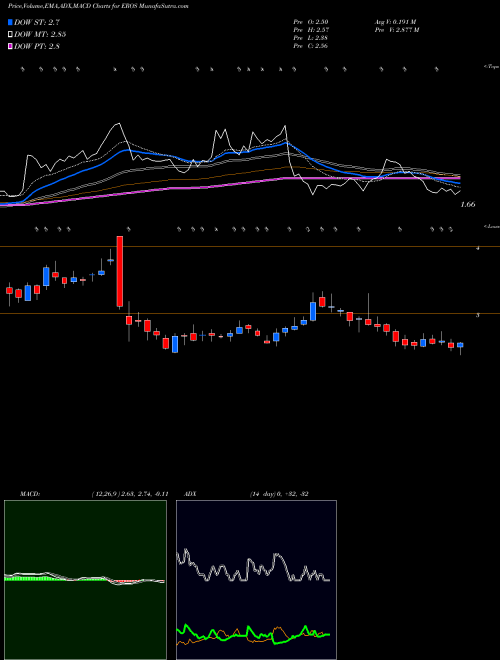Image resolution: width=500 pixels, height=660 pixels.
Task: Click inside the dark blue ADX panel
Action: click(256, 580)
